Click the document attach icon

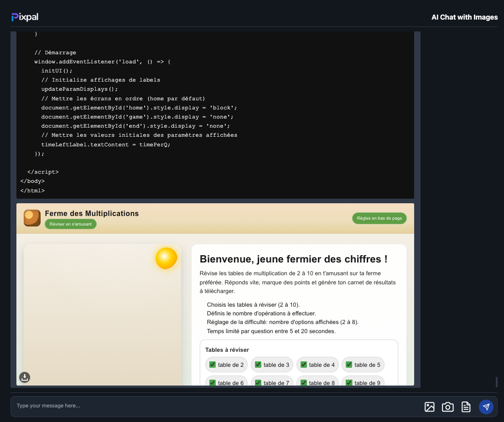pyautogui.click(x=466, y=407)
